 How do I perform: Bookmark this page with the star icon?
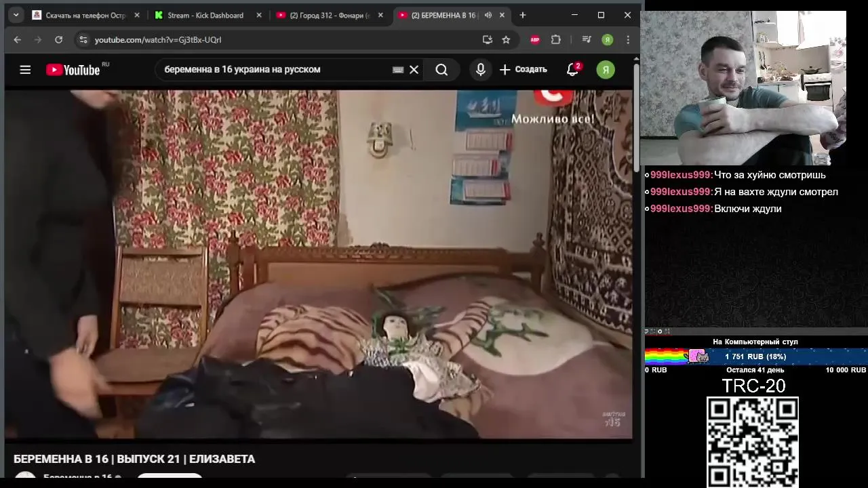click(506, 40)
